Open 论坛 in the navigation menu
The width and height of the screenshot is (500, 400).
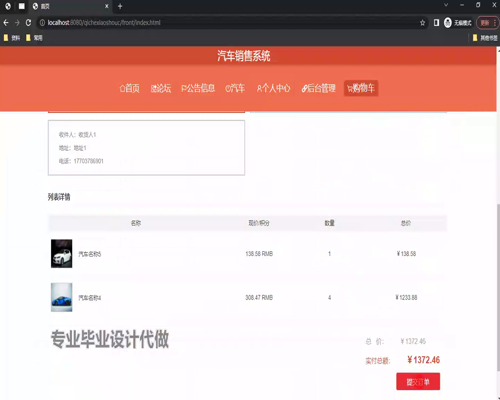[161, 88]
